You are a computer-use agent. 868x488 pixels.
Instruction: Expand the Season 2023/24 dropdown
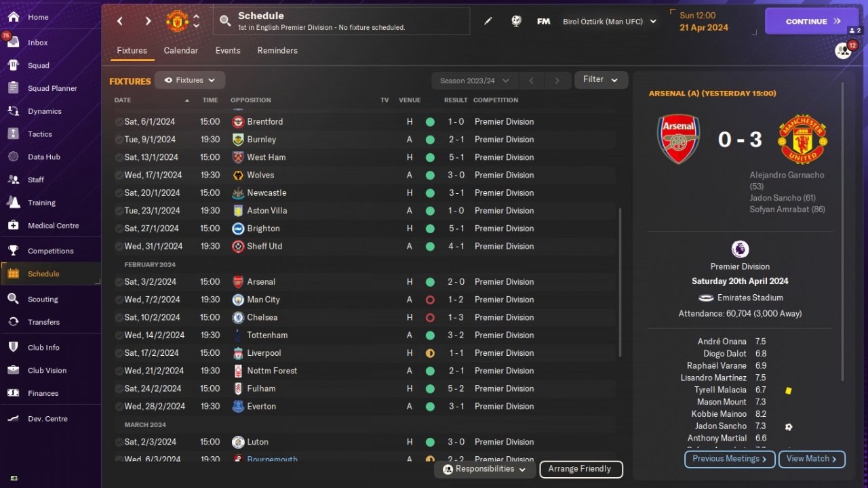474,81
